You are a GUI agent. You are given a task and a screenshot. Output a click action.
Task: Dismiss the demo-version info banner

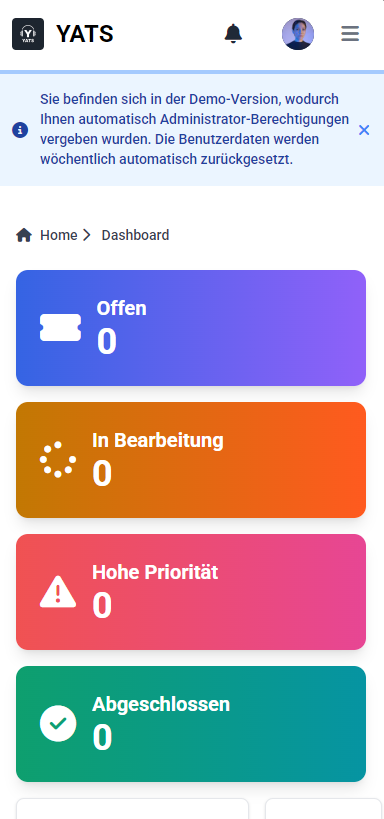[364, 130]
